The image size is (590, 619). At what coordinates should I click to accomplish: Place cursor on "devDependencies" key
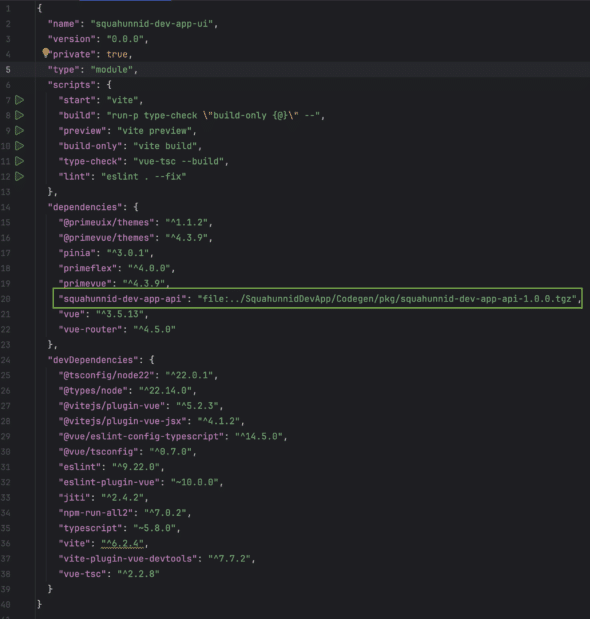coord(96,360)
